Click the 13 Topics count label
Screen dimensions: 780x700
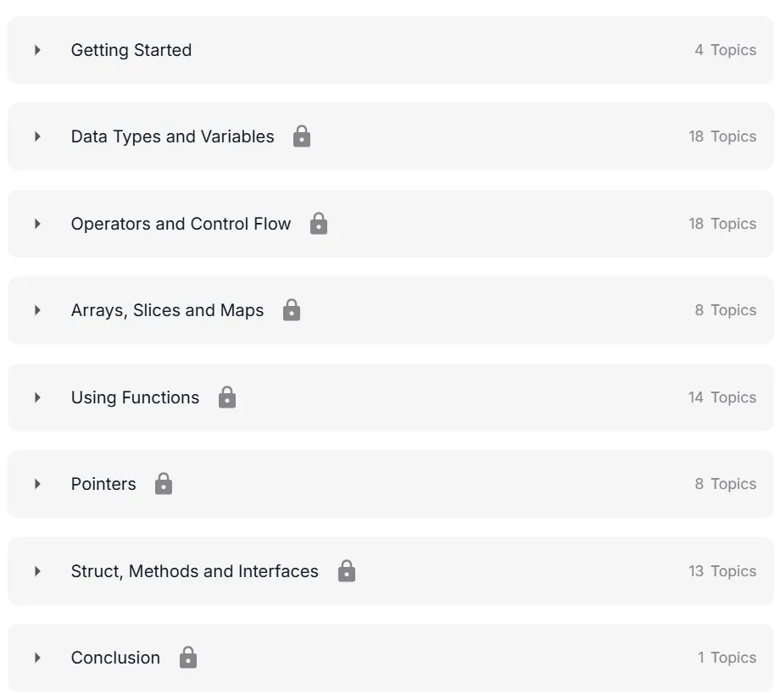(x=722, y=570)
